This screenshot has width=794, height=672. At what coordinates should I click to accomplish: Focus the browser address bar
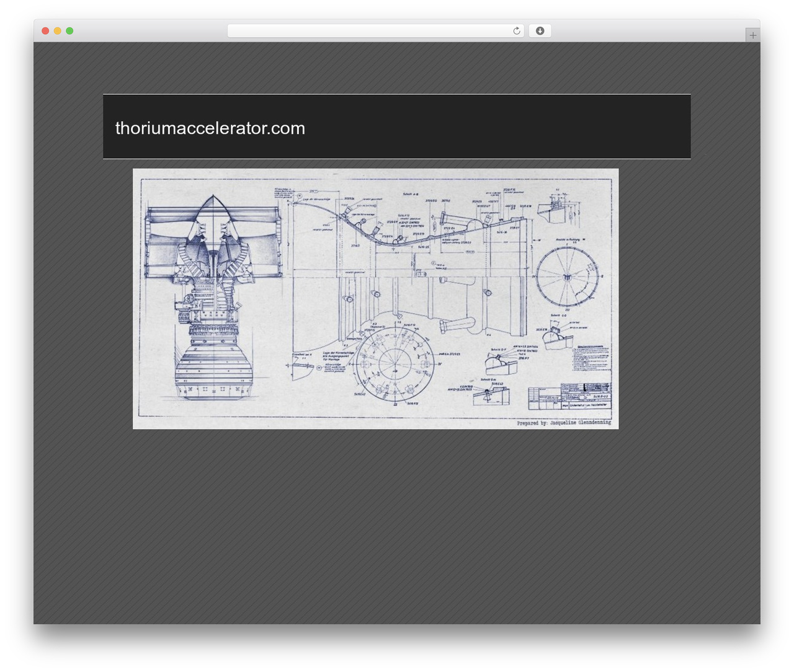(375, 31)
